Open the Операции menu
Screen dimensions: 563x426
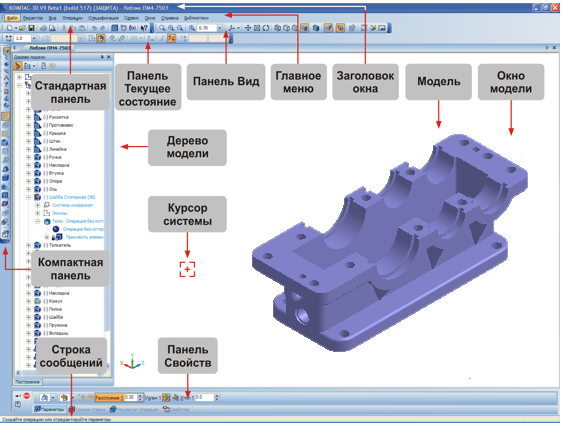click(x=72, y=18)
